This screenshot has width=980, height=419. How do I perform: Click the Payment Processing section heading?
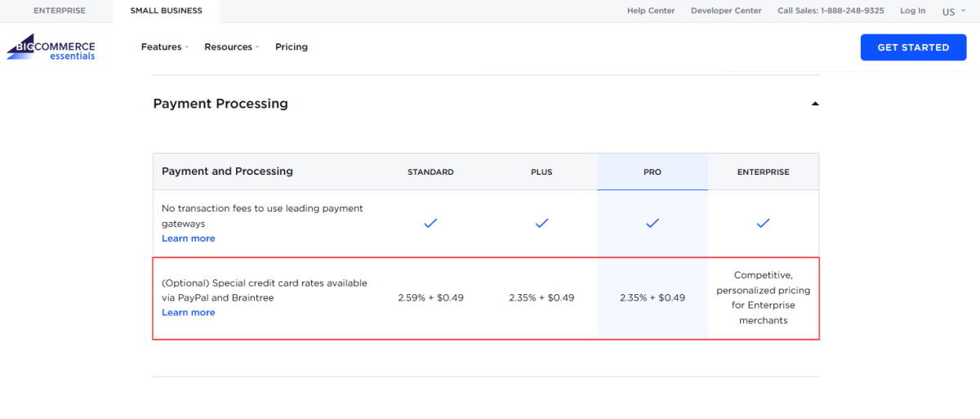click(220, 104)
